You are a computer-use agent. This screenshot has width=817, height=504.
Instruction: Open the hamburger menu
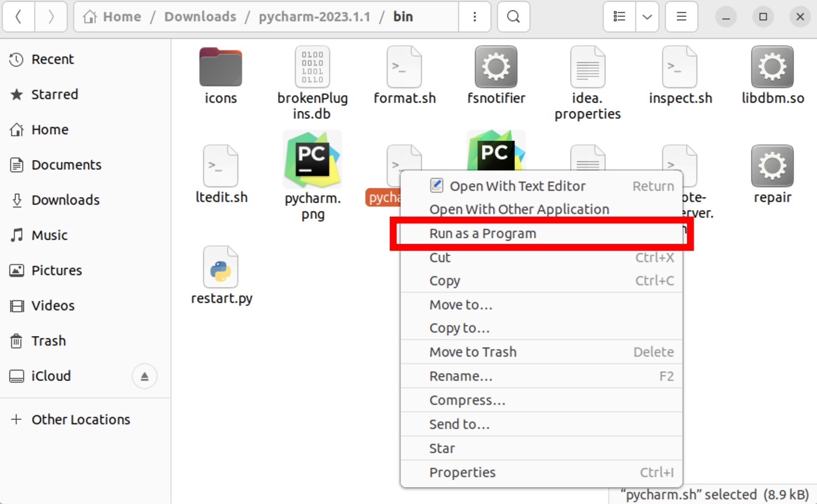coord(681,17)
